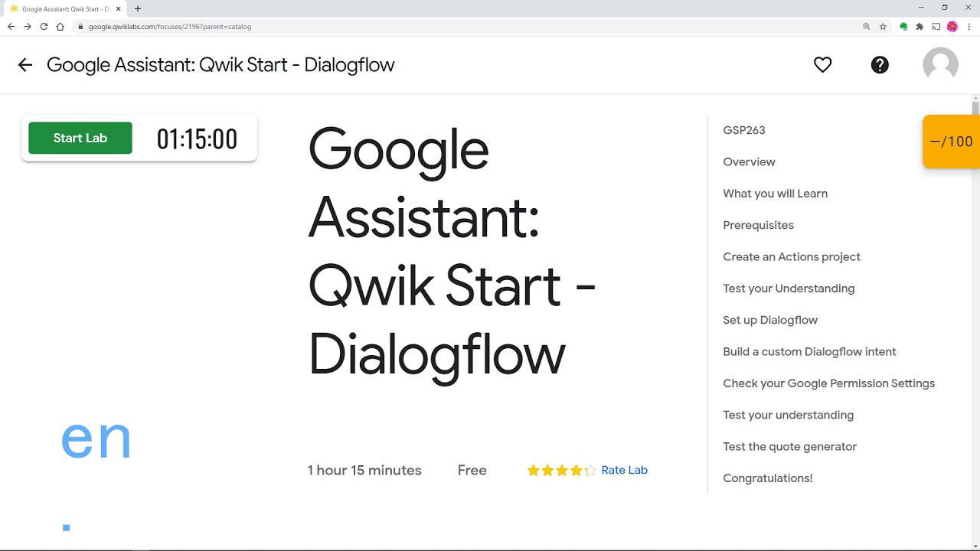
Task: Go back using the page's back arrow
Action: tap(25, 65)
